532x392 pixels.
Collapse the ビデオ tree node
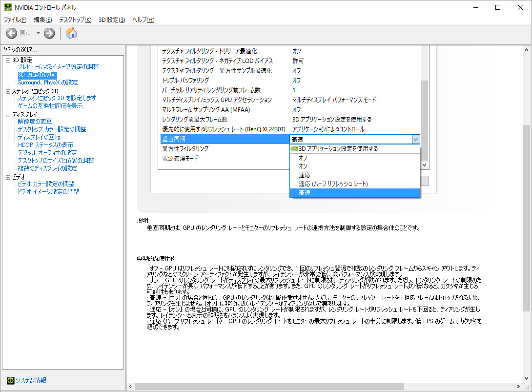pyautogui.click(x=8, y=177)
